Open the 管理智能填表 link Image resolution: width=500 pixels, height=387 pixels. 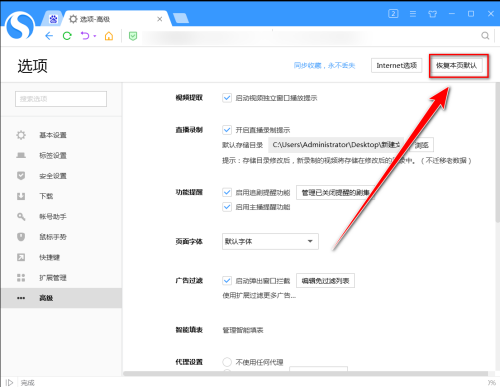(243, 330)
